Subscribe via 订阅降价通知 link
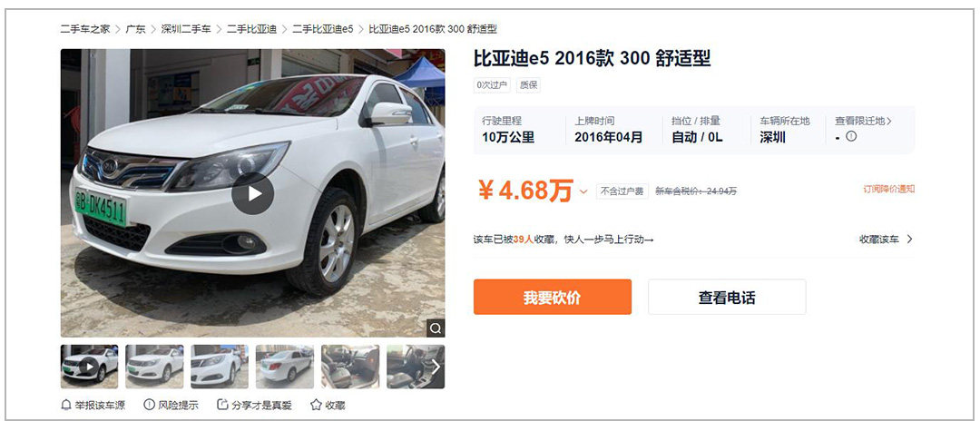Viewport: 980px width, 431px height. tap(888, 189)
